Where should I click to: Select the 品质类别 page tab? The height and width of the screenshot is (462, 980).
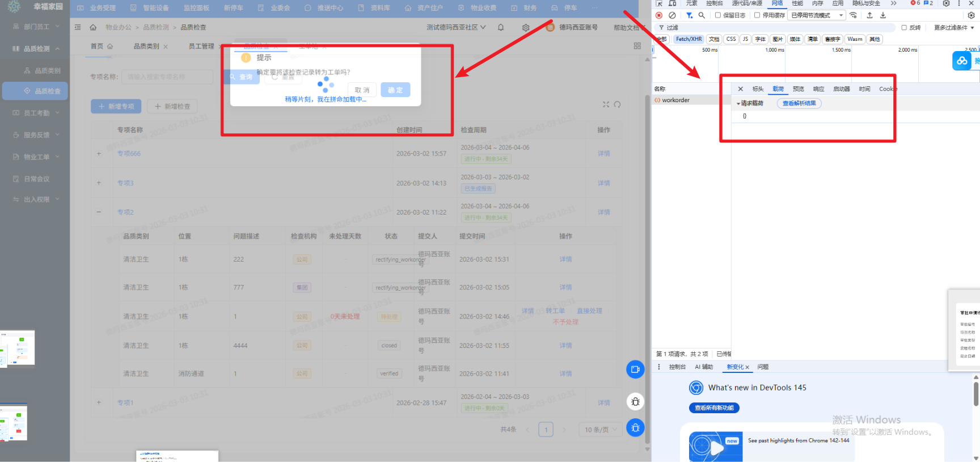point(146,47)
